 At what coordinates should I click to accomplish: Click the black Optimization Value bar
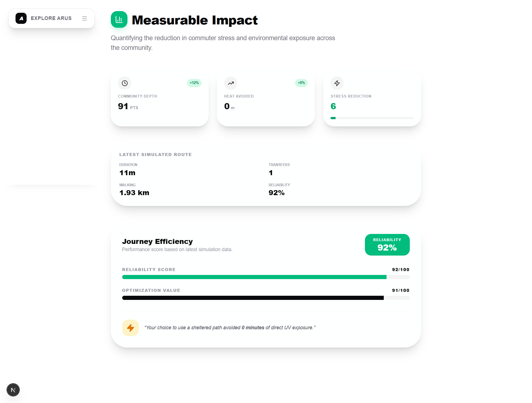click(253, 298)
